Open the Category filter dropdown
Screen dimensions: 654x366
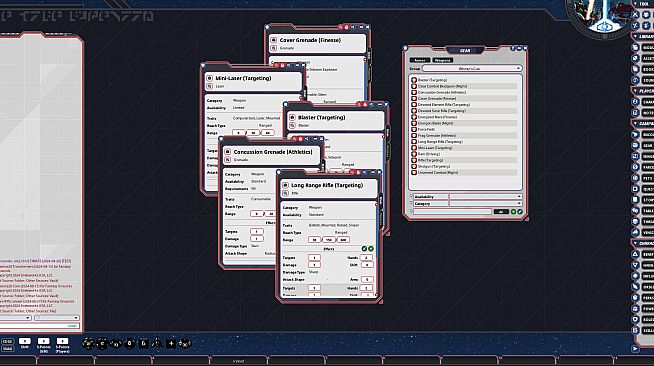click(x=485, y=203)
